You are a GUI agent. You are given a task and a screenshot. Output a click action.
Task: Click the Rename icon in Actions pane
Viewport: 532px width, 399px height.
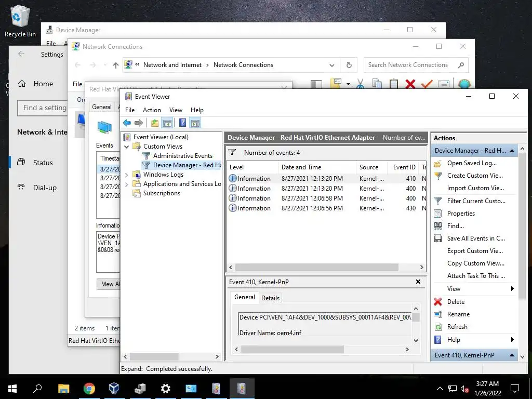pos(438,314)
